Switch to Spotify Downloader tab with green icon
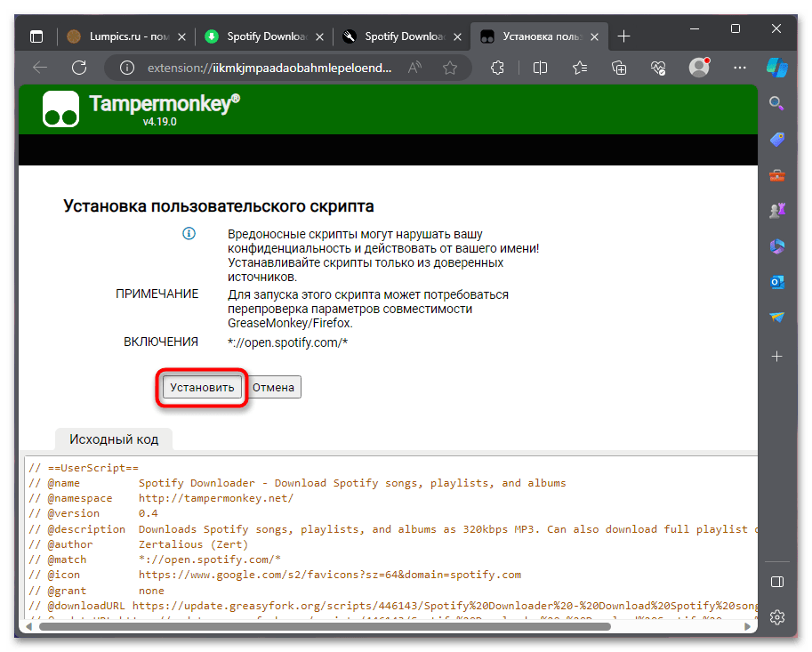This screenshot has height=652, width=812. [x=264, y=36]
